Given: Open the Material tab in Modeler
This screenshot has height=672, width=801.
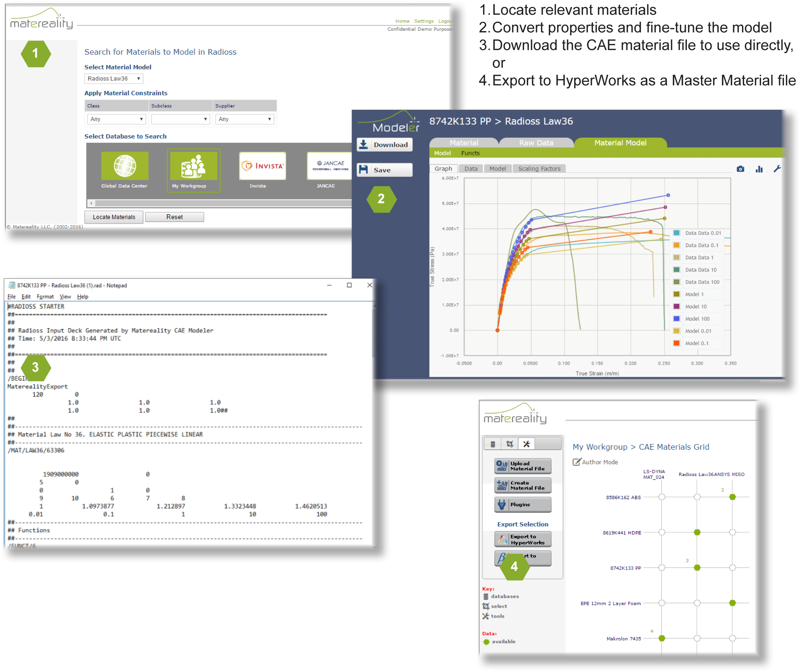Looking at the screenshot, I should coord(464,143).
